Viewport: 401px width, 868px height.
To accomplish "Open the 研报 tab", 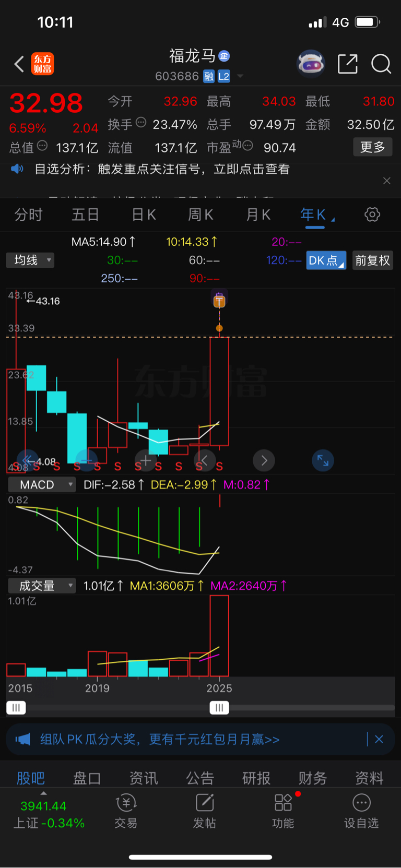I will 256,778.
